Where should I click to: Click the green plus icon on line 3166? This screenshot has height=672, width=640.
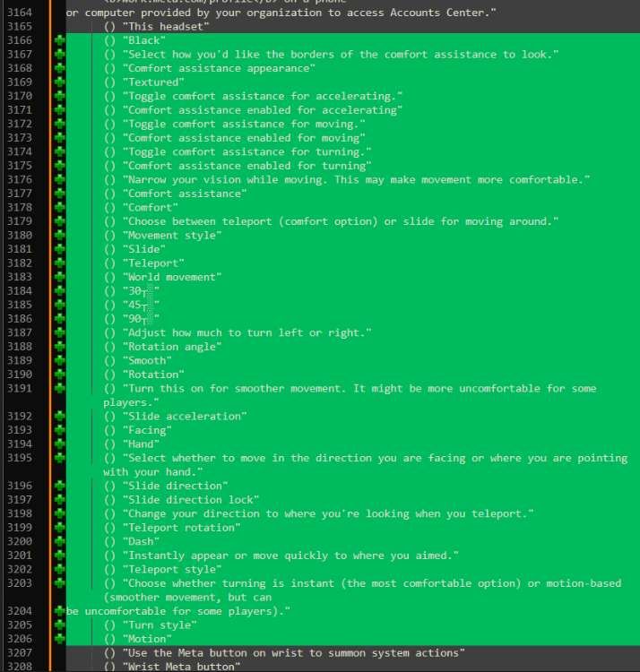tap(60, 40)
